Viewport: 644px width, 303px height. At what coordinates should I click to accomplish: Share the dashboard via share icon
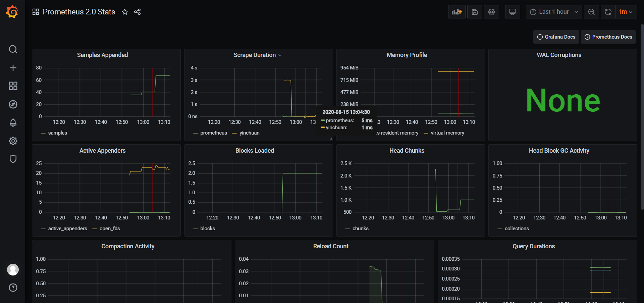137,12
